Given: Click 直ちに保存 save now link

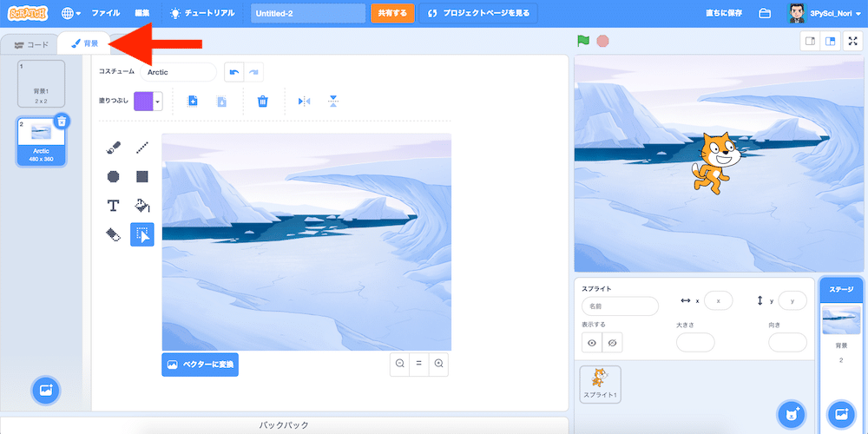Looking at the screenshot, I should [x=724, y=13].
